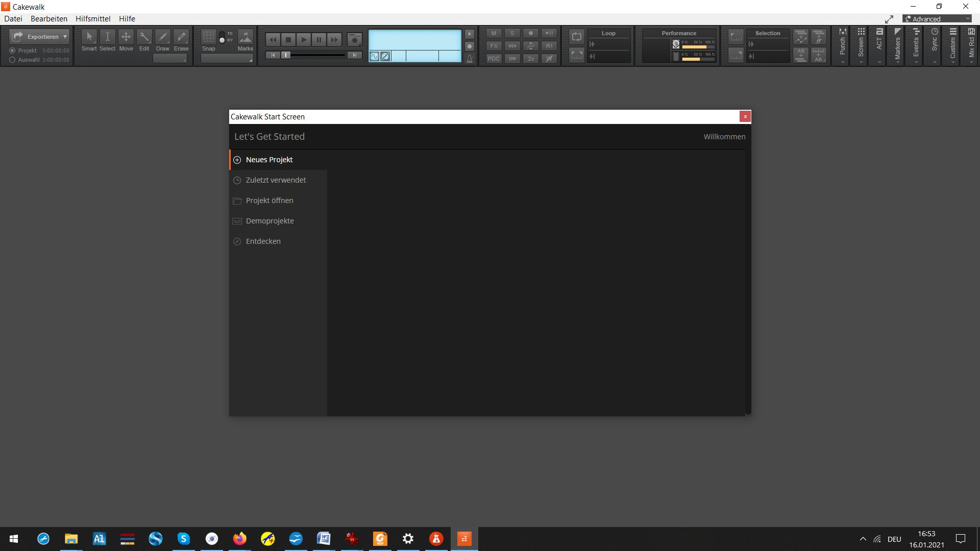Choose the Move tool
Viewport: 980px width, 551px height.
tap(126, 37)
